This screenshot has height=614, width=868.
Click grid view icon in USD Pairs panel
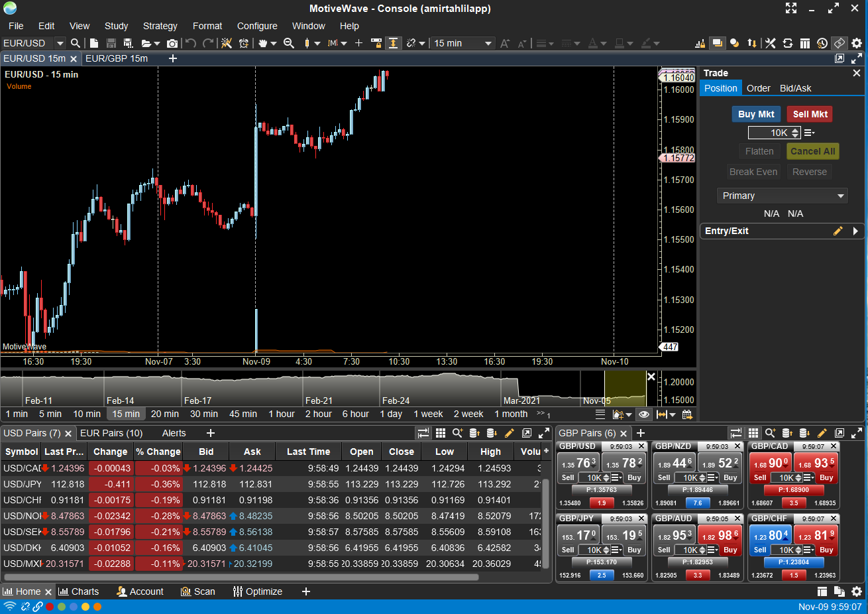441,433
